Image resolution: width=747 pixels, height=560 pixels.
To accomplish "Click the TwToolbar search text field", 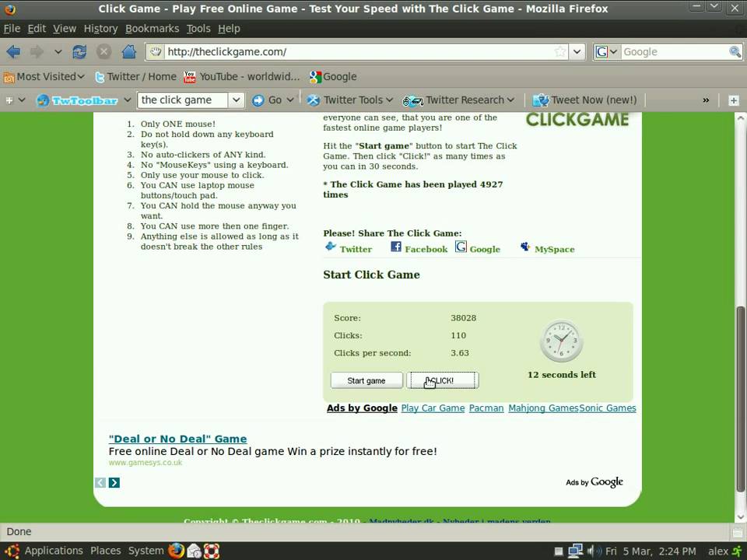I will 184,100.
